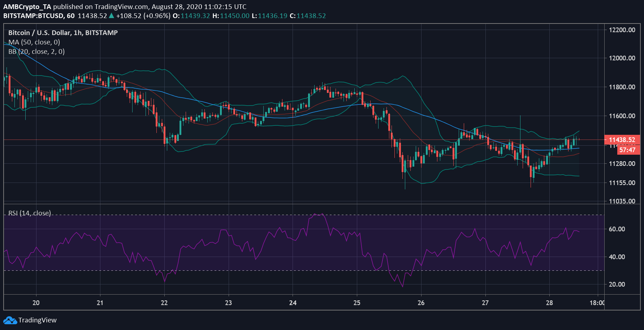Click the green up-triangle price change icon
The width and height of the screenshot is (644, 330).
112,16
